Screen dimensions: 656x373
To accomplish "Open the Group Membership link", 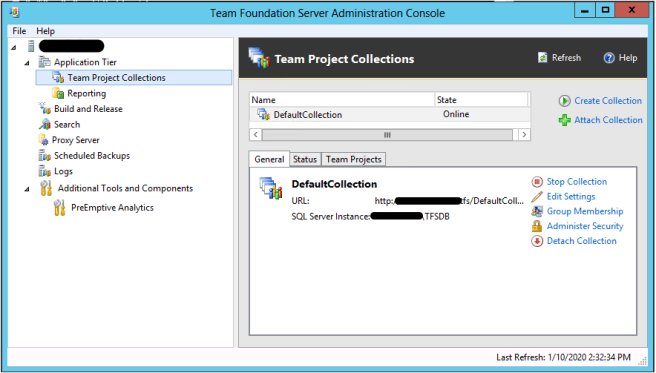I will coord(585,211).
